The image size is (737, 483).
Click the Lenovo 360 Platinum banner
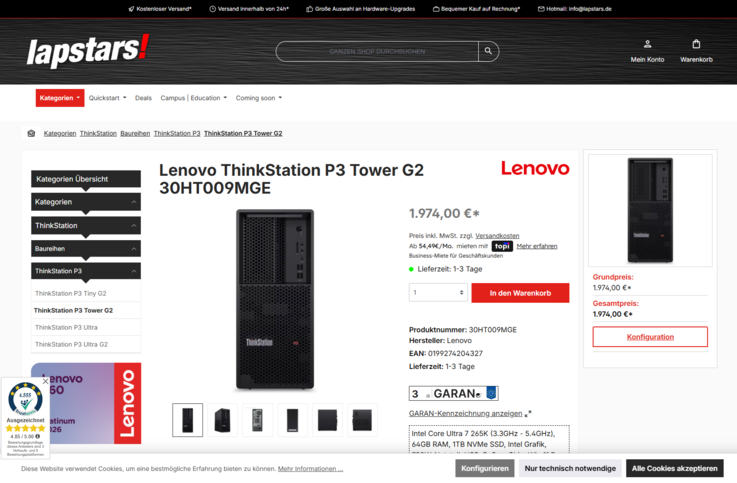(86, 403)
